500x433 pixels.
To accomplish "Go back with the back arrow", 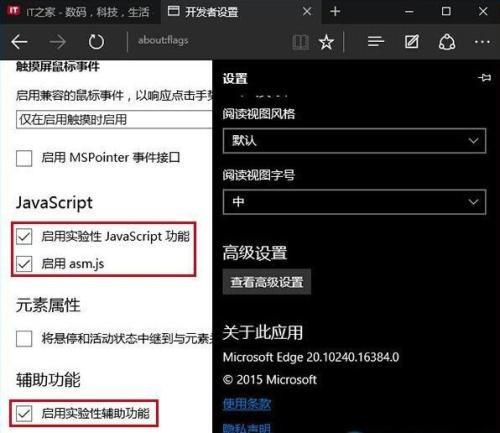I will pos(19,42).
